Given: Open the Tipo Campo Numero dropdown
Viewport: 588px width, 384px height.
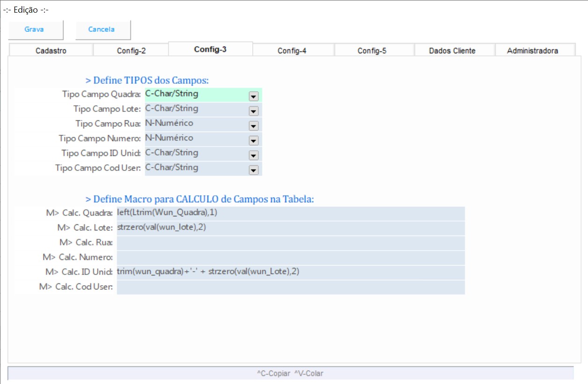Looking at the screenshot, I should tap(254, 140).
